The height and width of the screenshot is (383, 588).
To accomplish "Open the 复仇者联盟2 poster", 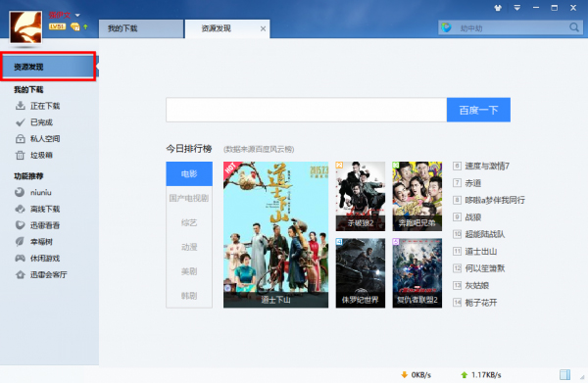I will coord(417,273).
